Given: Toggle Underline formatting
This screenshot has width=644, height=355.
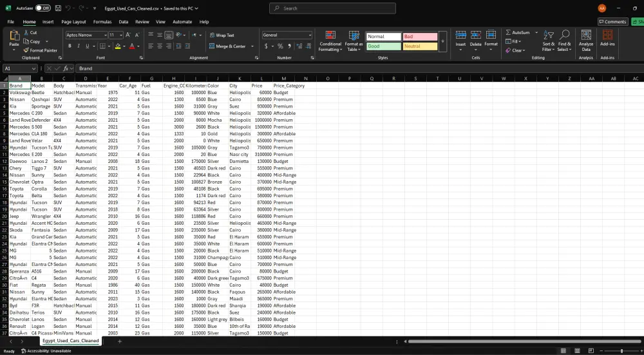Looking at the screenshot, I should (x=87, y=46).
